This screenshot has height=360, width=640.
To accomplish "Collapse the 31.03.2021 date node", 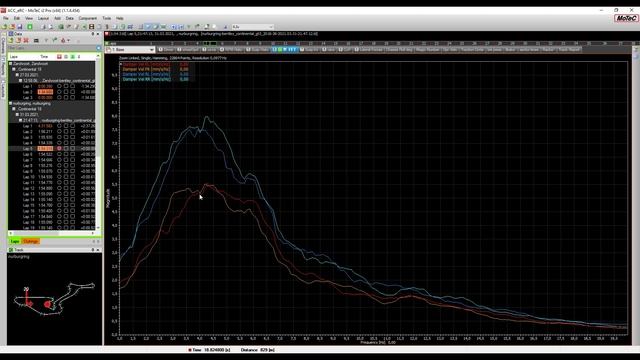I will 17,115.
